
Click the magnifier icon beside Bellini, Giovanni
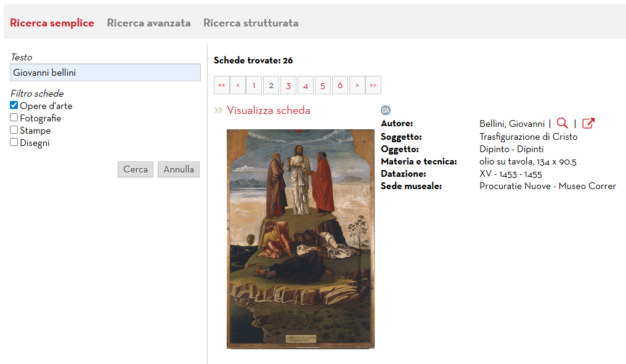coord(562,123)
